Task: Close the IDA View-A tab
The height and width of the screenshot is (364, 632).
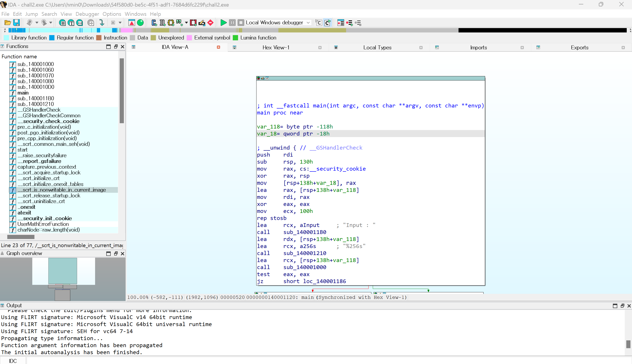Action: pos(218,47)
